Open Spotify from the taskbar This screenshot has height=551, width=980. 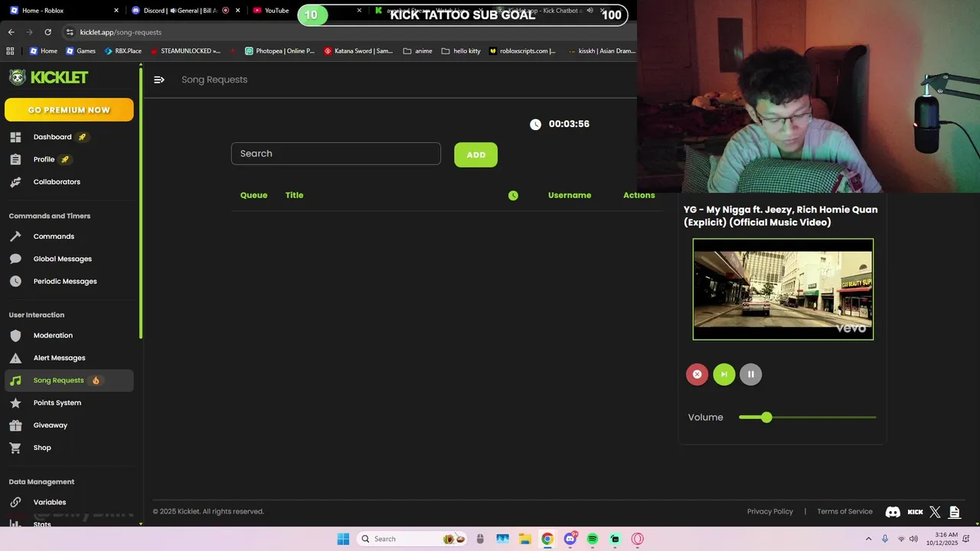tap(593, 539)
